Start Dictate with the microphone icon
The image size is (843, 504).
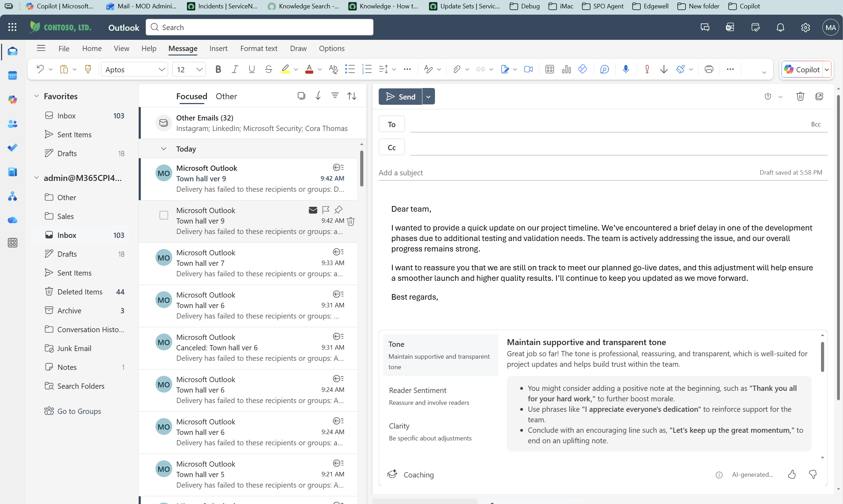coord(625,69)
